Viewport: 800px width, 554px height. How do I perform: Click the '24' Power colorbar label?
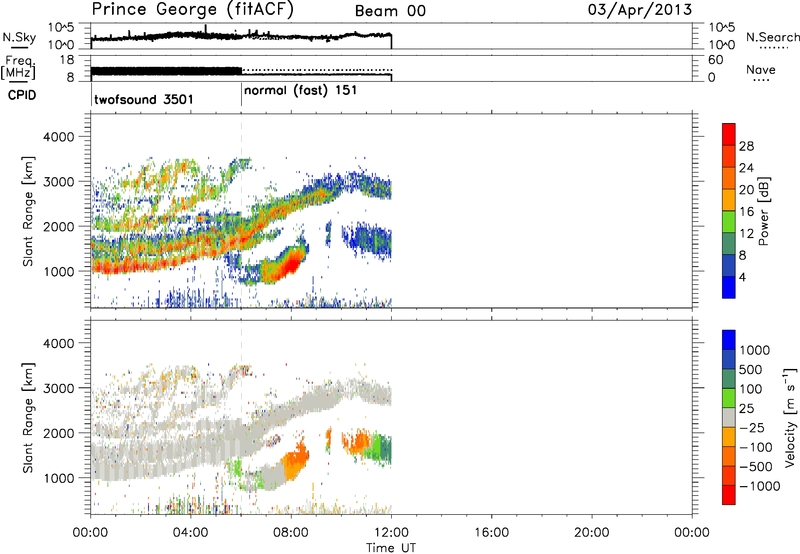coord(746,168)
